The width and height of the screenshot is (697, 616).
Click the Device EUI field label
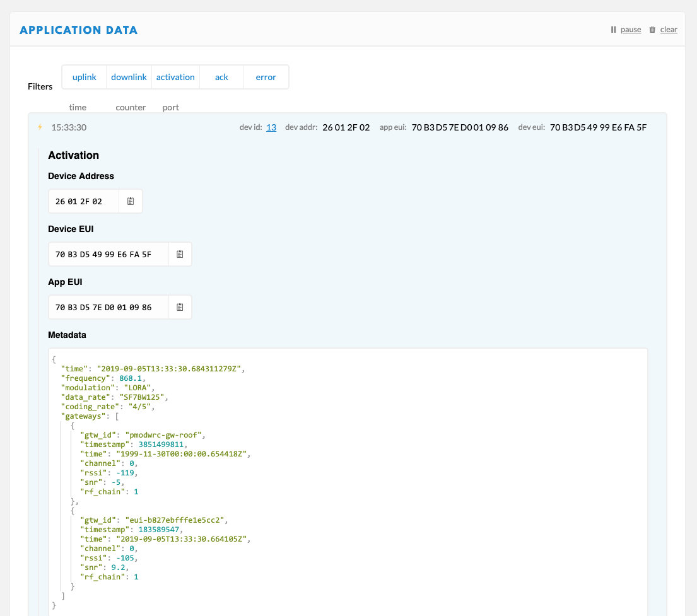coord(71,229)
